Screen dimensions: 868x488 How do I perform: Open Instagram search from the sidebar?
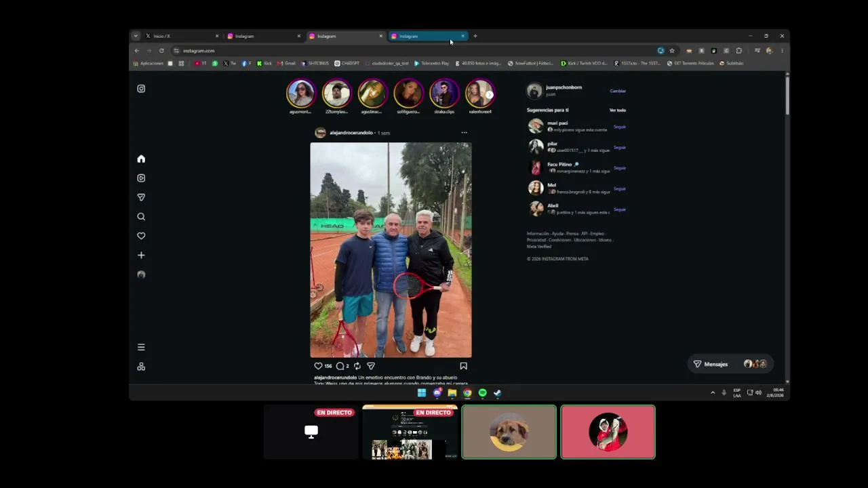(x=141, y=217)
